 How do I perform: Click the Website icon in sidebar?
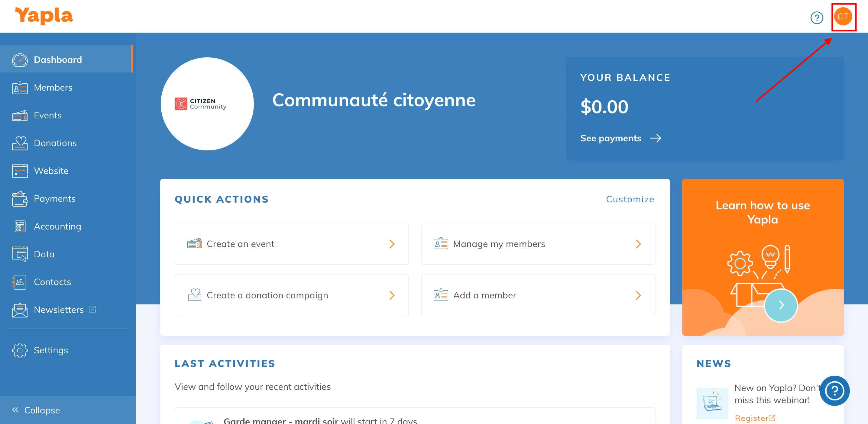(20, 171)
